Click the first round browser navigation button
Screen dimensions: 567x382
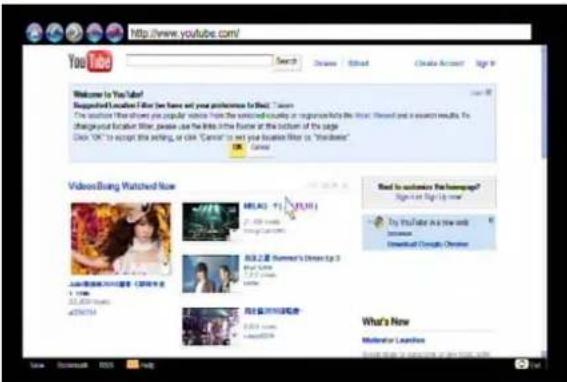pyautogui.click(x=34, y=33)
